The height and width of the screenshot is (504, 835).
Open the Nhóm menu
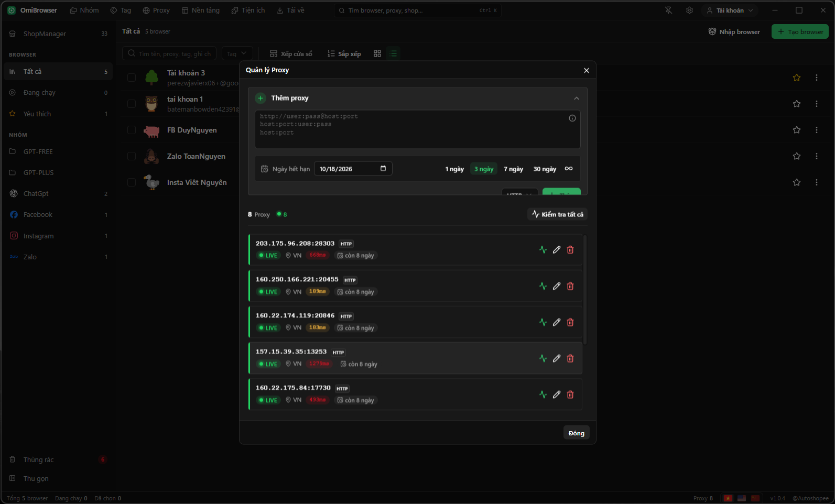tap(84, 10)
